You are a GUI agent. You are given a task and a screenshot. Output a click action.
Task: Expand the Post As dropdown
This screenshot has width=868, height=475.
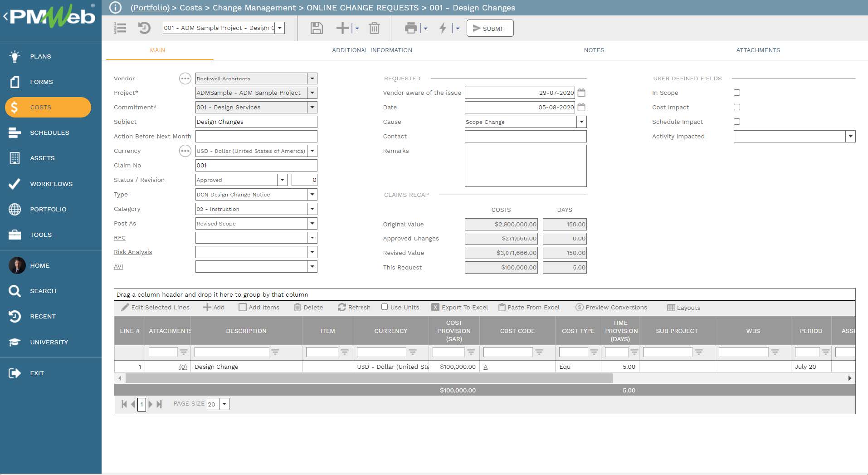312,223
